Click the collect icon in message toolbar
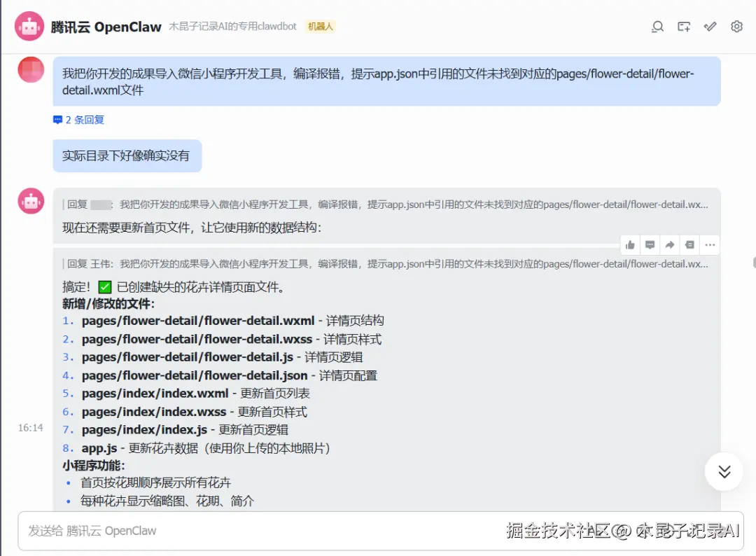Screen dimensions: 756x556 pyautogui.click(x=690, y=245)
